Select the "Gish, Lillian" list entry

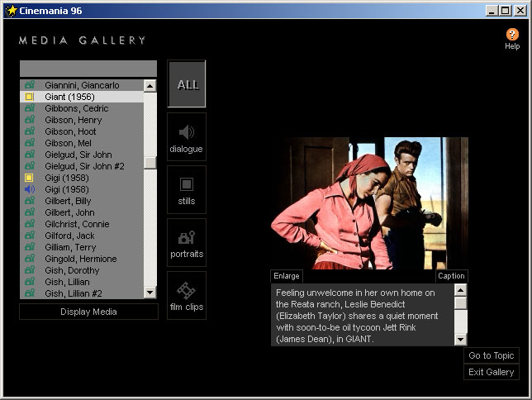(82, 282)
